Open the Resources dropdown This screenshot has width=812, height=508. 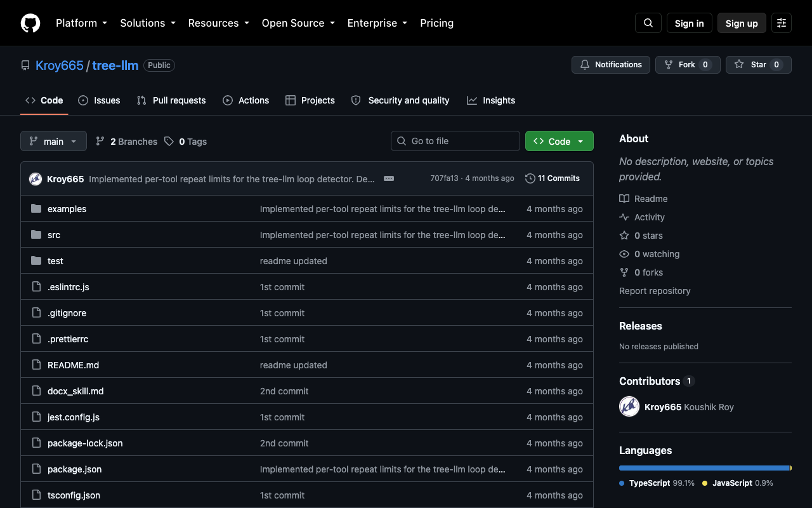pyautogui.click(x=218, y=23)
